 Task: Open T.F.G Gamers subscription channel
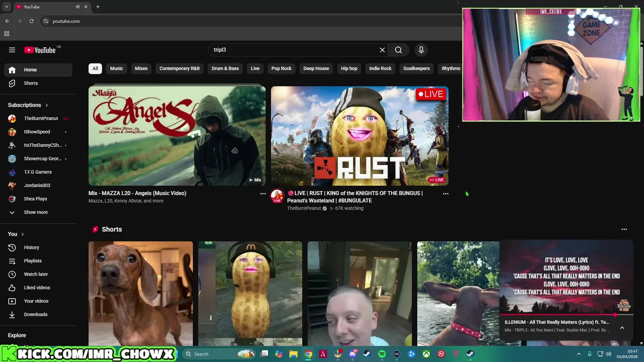click(38, 172)
